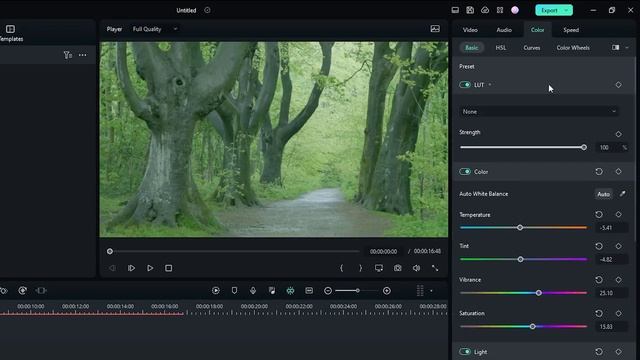Click the mark-in curly brace icon

342,268
